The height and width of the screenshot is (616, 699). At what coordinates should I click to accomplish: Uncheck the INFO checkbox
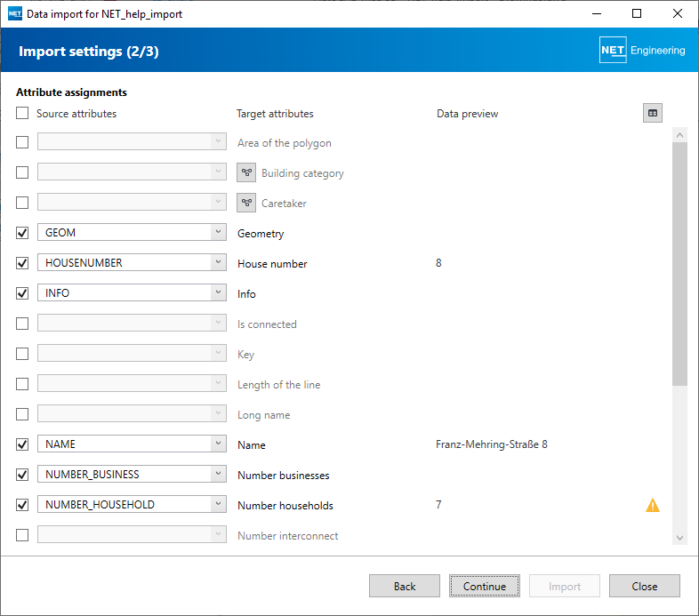click(22, 293)
